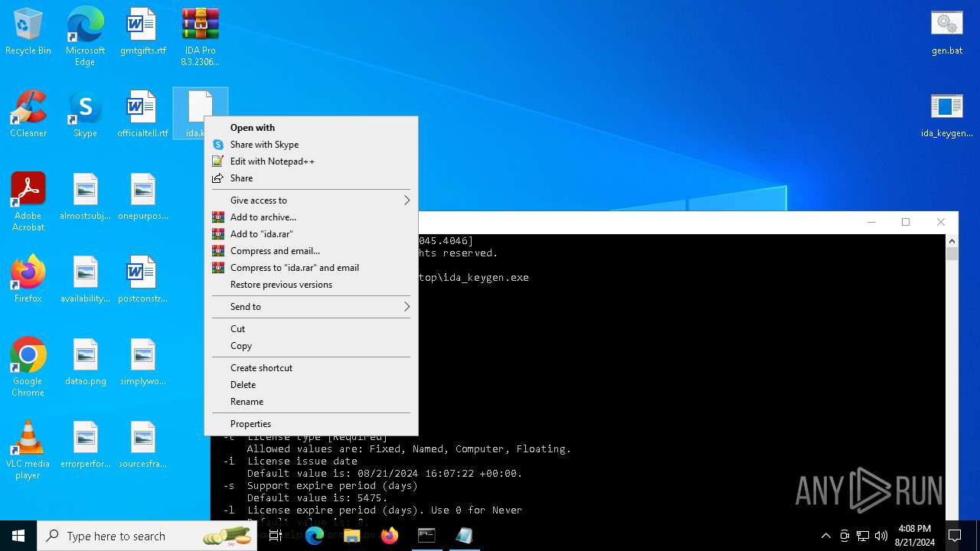Choose Add to "ida.rar"
The height and width of the screenshot is (551, 980).
click(311, 234)
